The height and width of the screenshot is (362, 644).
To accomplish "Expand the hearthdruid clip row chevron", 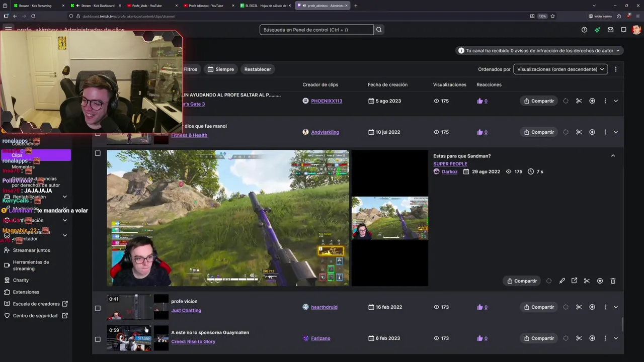I will pyautogui.click(x=616, y=307).
